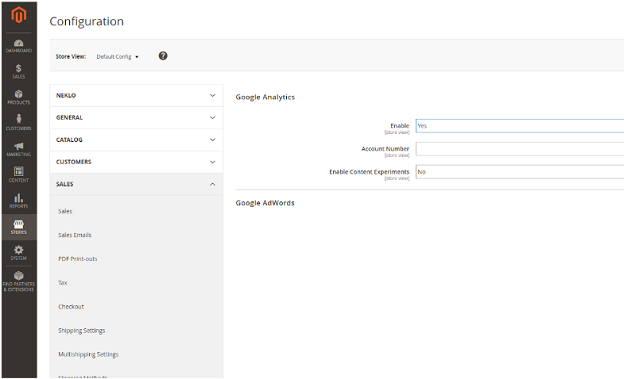Click the Configuration page title
Viewport: 624px width, 379px height.
[x=86, y=21]
